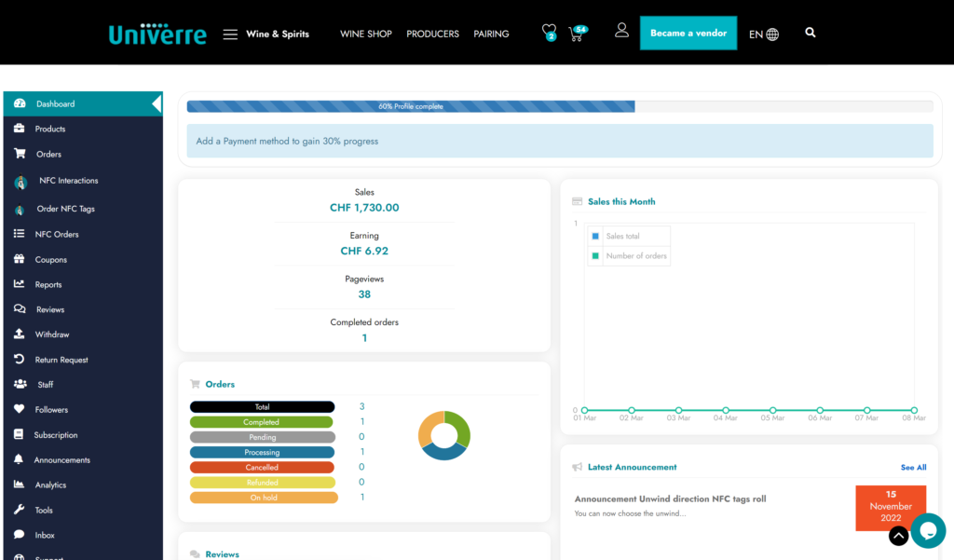Open the user account icon
The height and width of the screenshot is (560, 954).
coord(621,31)
